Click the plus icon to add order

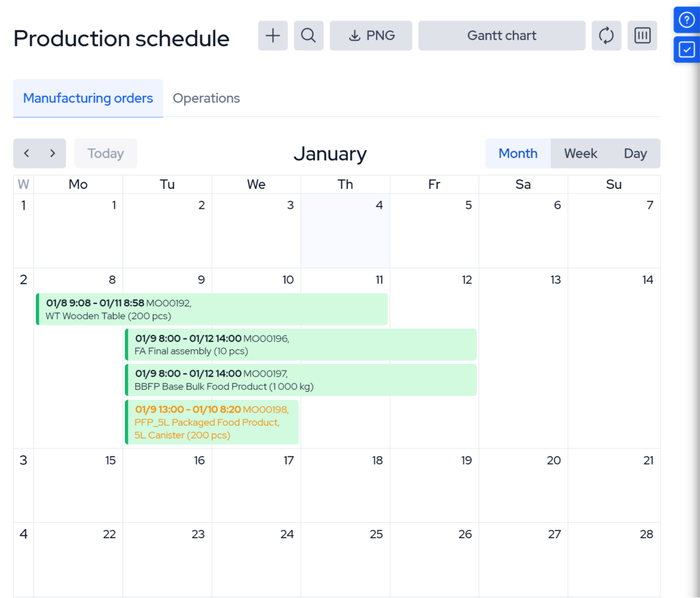pos(273,36)
